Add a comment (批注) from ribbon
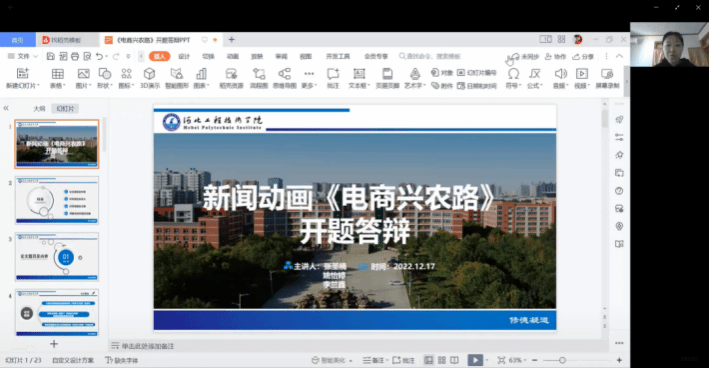The image size is (710, 368). (333, 78)
